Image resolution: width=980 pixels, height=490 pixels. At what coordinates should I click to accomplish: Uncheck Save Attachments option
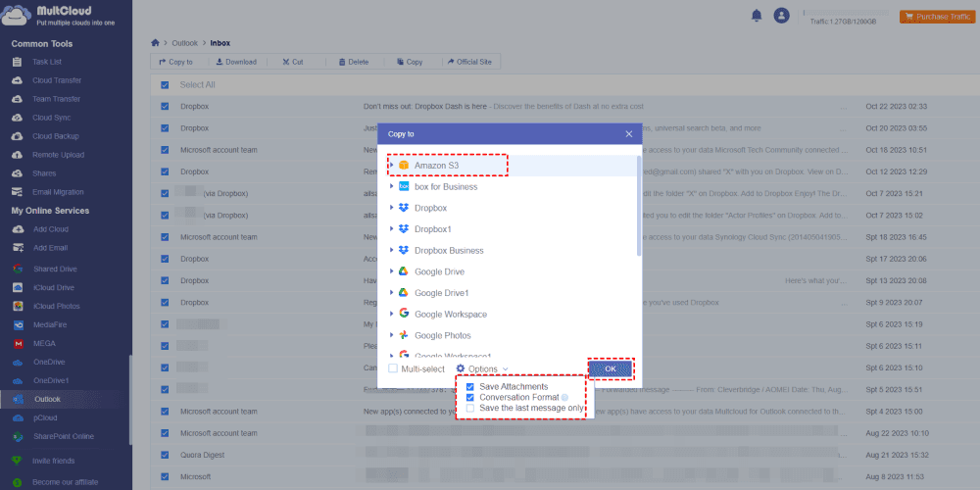click(x=470, y=387)
